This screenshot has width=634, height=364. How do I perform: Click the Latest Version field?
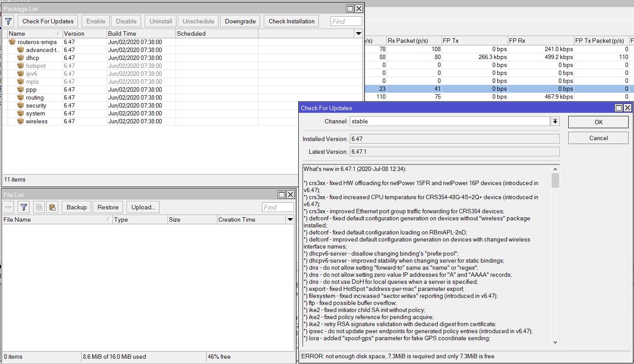coord(454,152)
